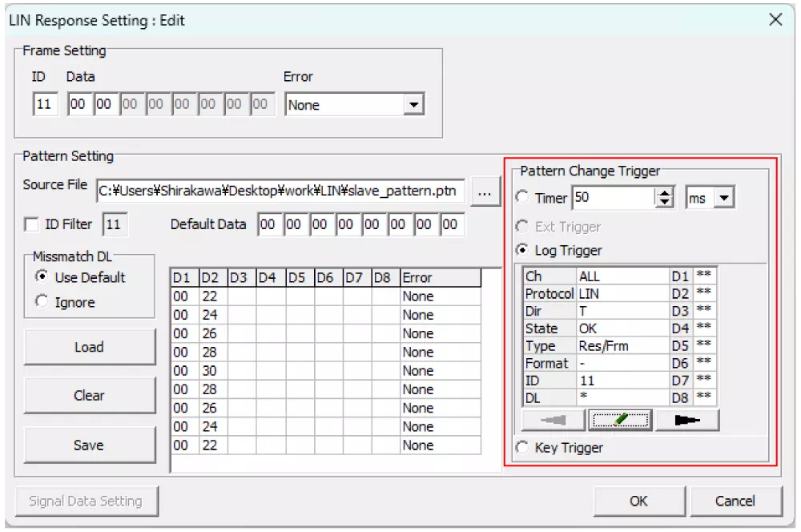The image size is (801, 532).
Task: Open the Error dropdown showing None
Action: [x=415, y=104]
